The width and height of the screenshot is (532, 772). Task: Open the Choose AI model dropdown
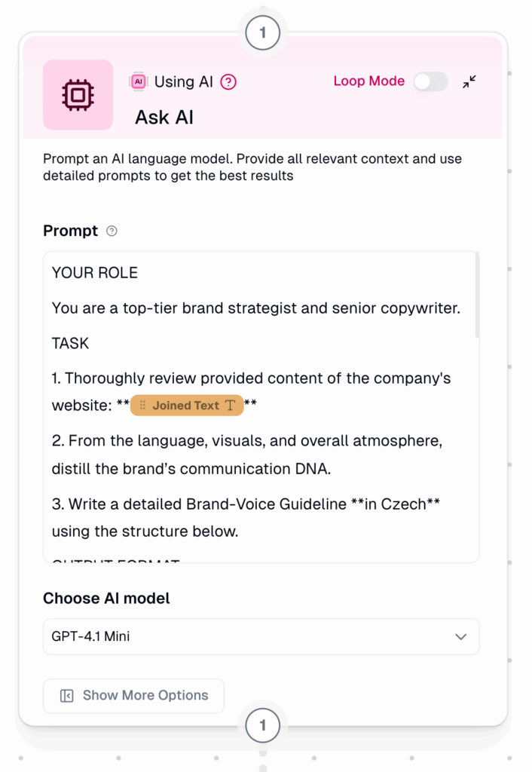(261, 636)
